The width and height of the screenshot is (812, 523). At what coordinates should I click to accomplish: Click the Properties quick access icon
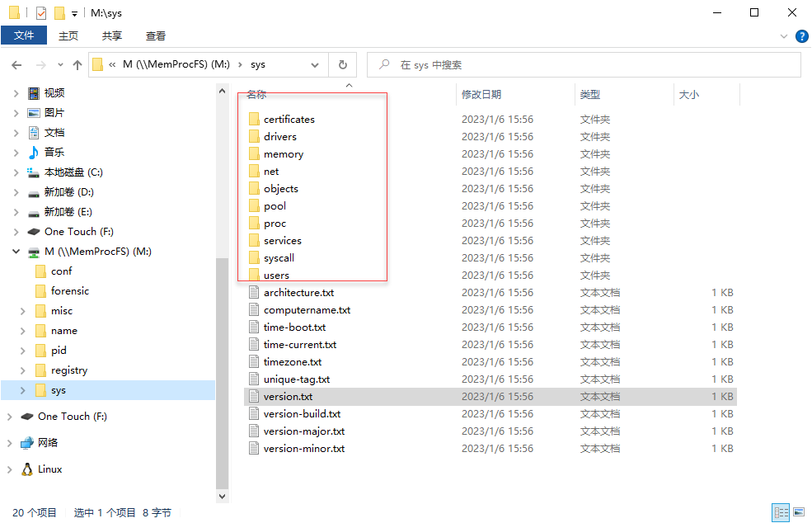(x=41, y=12)
